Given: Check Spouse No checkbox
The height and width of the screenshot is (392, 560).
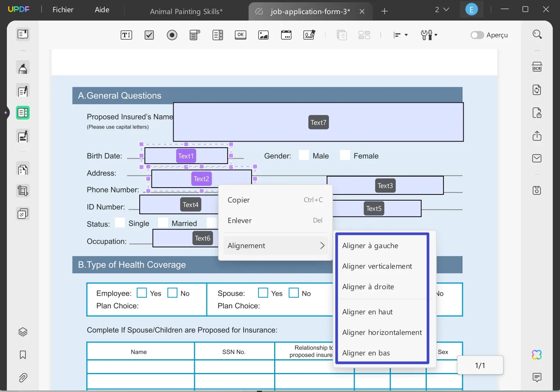Looking at the screenshot, I should 294,293.
